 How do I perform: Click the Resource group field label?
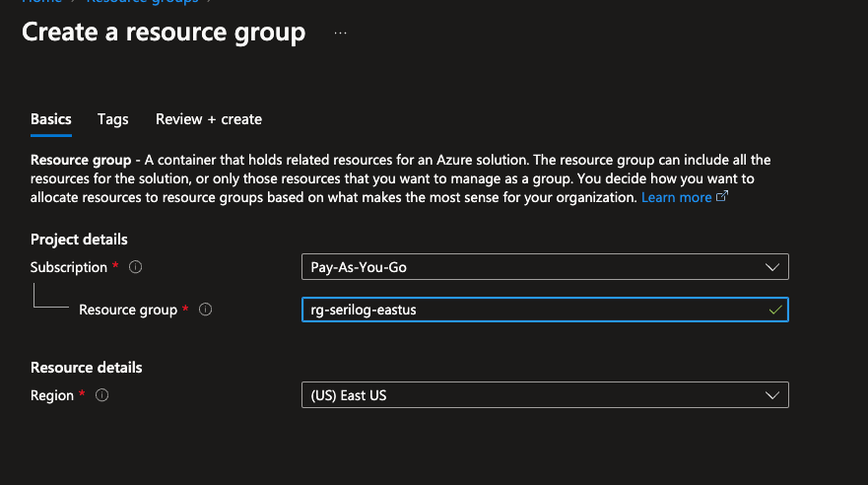(128, 310)
